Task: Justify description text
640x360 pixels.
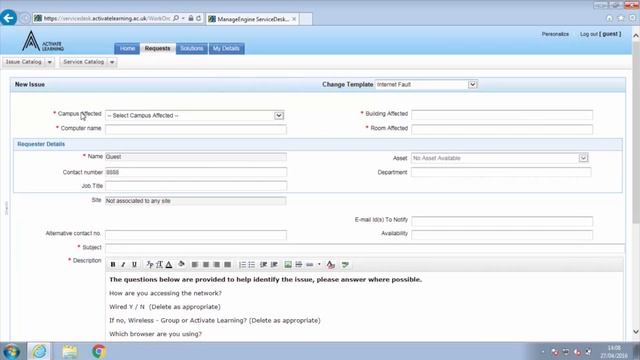Action: 227,264
